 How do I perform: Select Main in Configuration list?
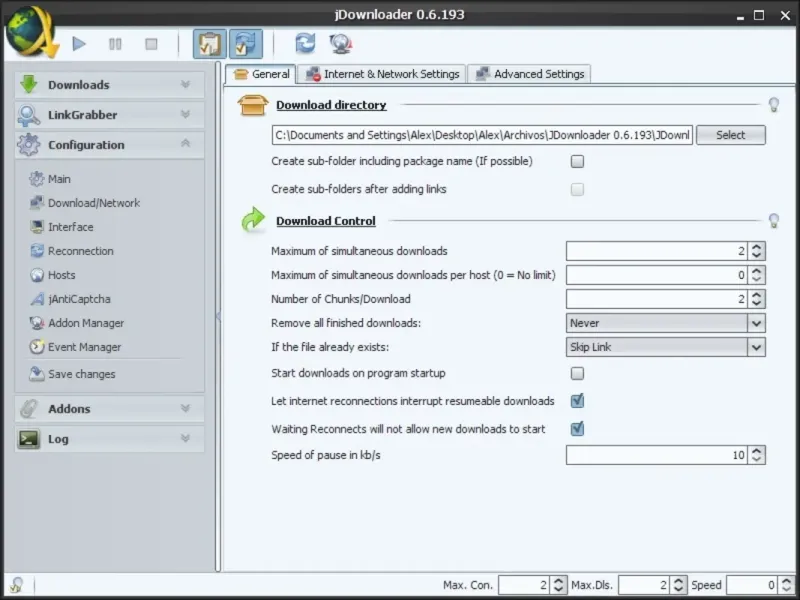click(59, 179)
